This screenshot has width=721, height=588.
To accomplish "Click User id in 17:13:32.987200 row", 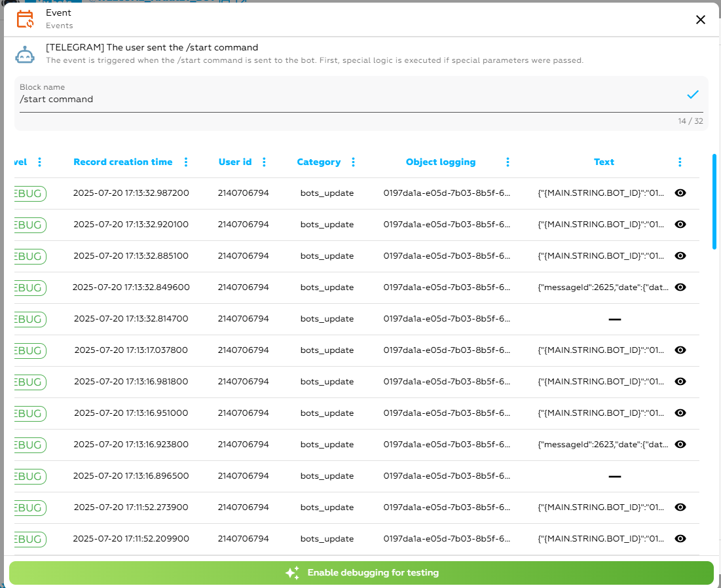I will point(243,193).
